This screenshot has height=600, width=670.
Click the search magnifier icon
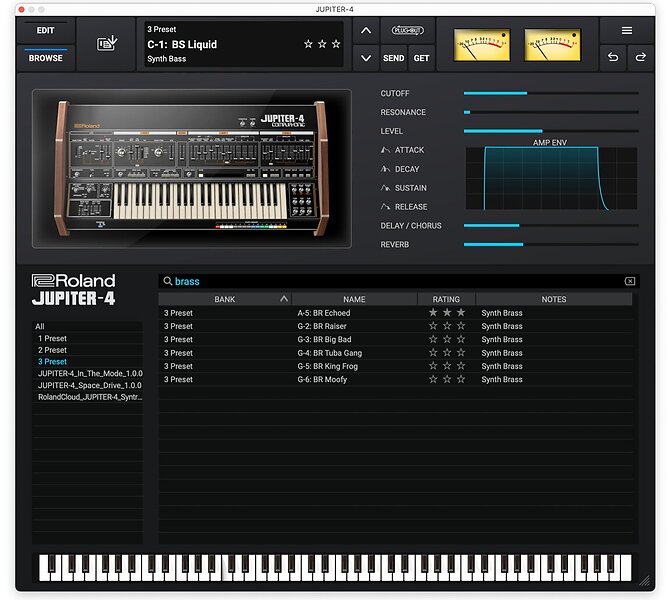tap(168, 281)
